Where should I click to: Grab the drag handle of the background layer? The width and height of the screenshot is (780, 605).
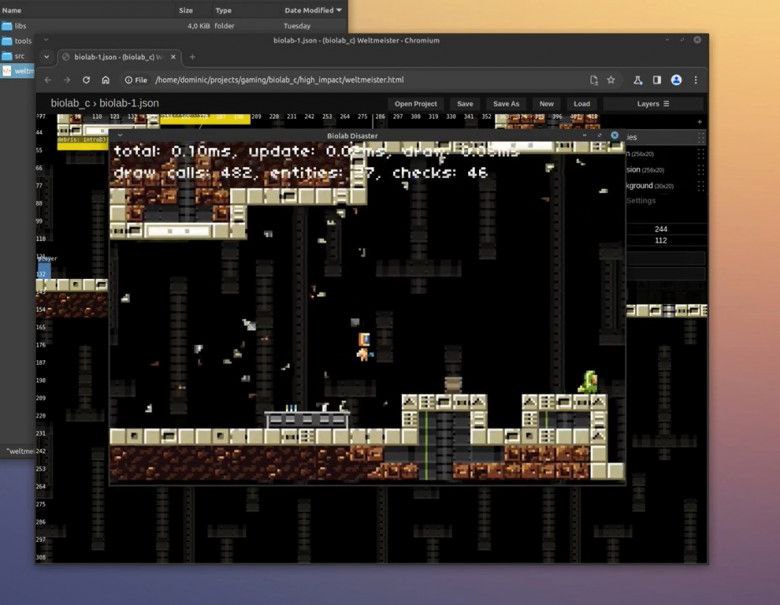701,186
